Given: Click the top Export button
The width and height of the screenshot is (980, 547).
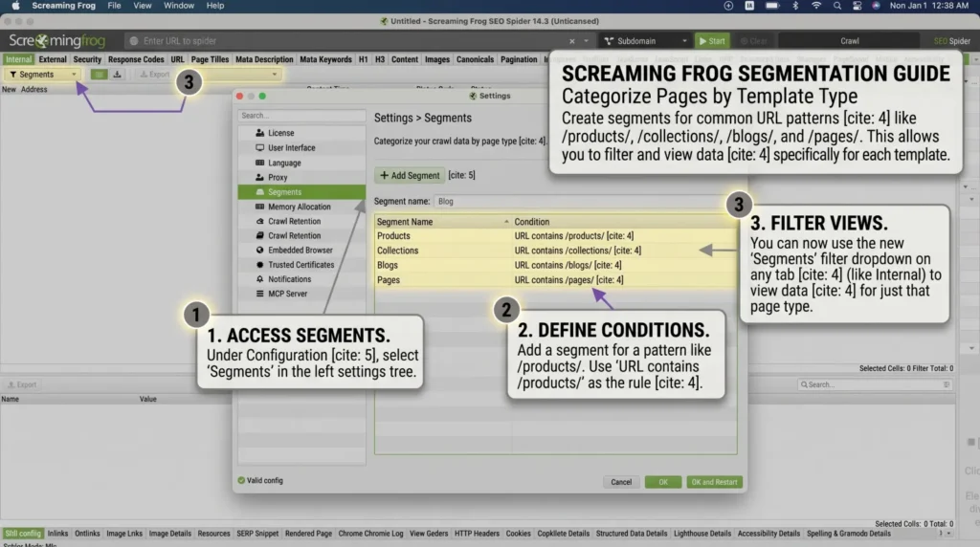Looking at the screenshot, I should (154, 75).
